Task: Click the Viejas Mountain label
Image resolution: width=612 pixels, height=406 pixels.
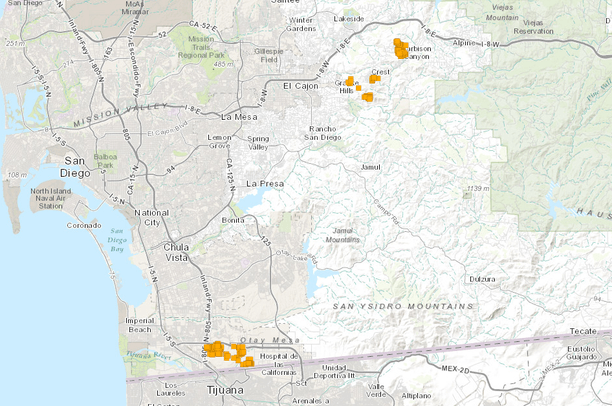Action: 502,12
